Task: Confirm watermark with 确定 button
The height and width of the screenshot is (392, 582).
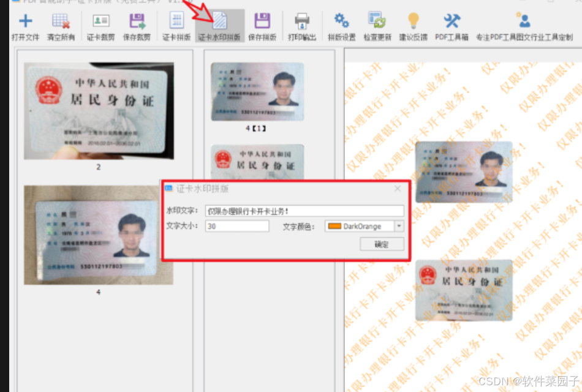Action: 382,244
